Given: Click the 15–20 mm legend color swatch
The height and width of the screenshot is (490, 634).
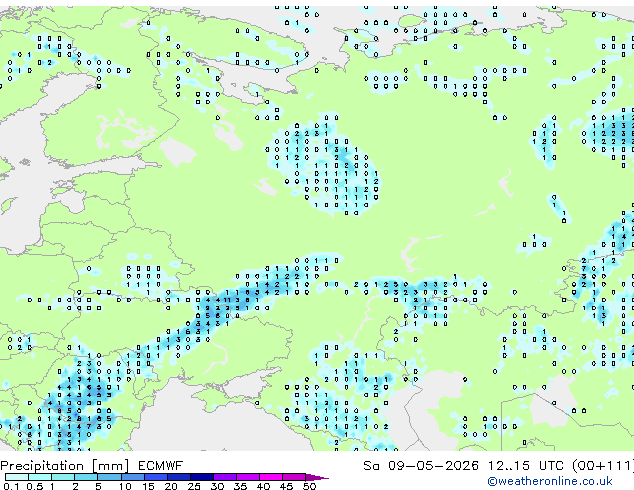Looking at the screenshot, I should tap(156, 477).
